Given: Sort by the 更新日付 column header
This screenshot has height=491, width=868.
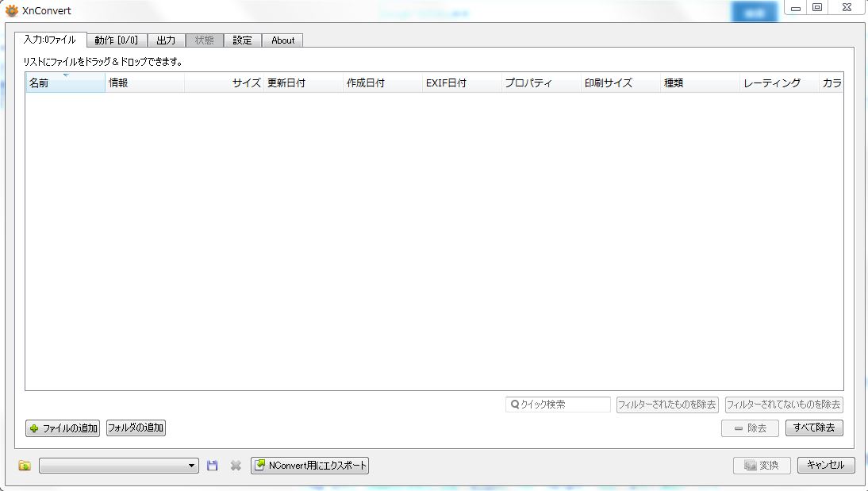Looking at the screenshot, I should click(303, 83).
